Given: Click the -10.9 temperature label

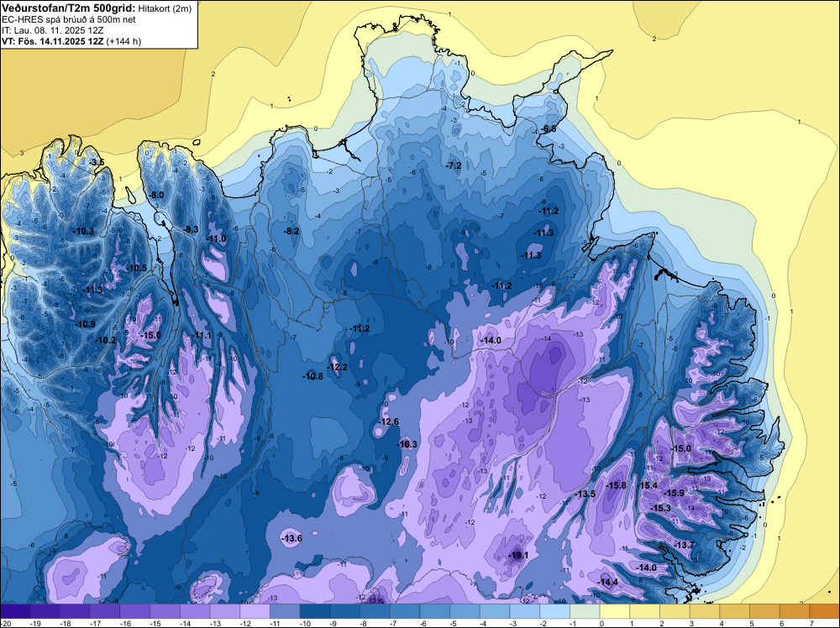Looking at the screenshot, I should click(x=85, y=324).
